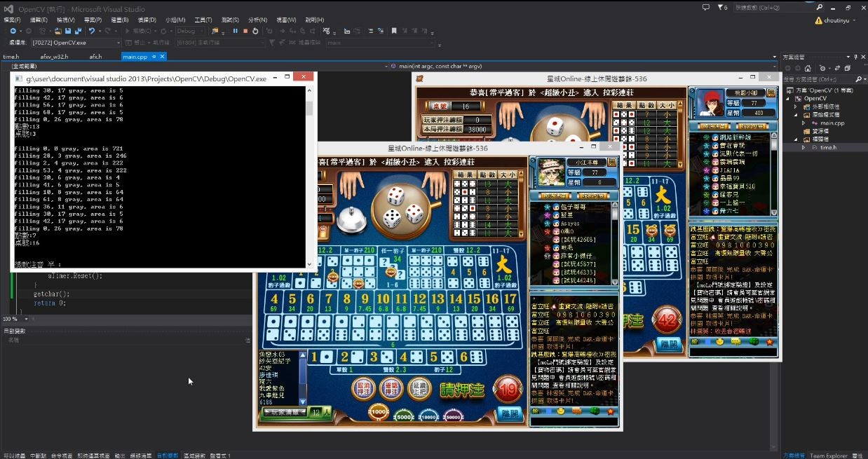The image size is (868, 459).
Task: Click the Home icon in Solution Explorer
Action: click(808, 68)
